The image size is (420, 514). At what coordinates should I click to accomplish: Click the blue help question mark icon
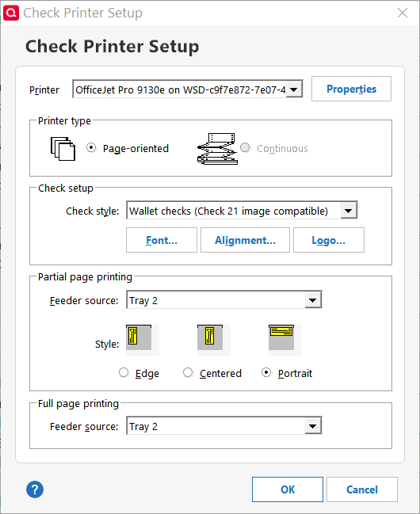click(35, 489)
